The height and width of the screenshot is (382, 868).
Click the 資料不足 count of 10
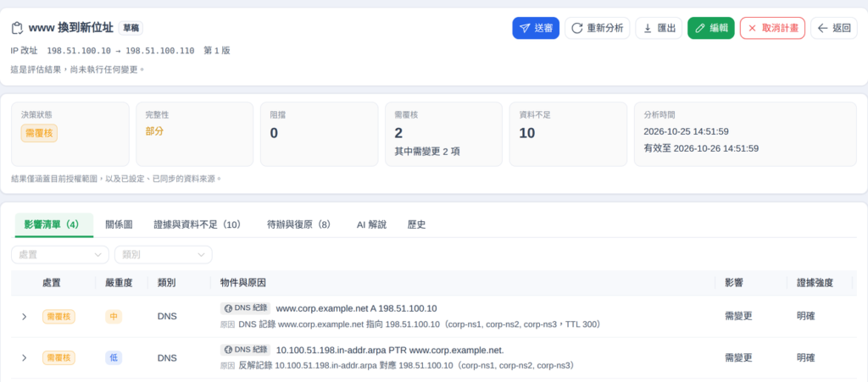[x=527, y=133]
